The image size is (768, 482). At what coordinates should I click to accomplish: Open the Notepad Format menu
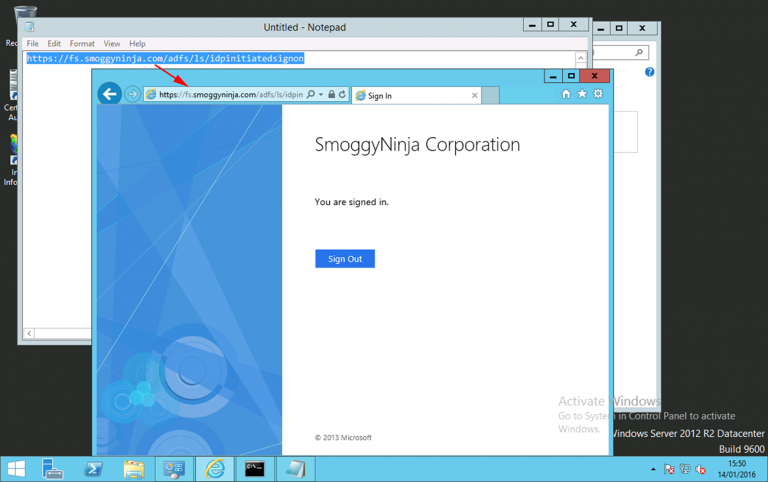[82, 44]
